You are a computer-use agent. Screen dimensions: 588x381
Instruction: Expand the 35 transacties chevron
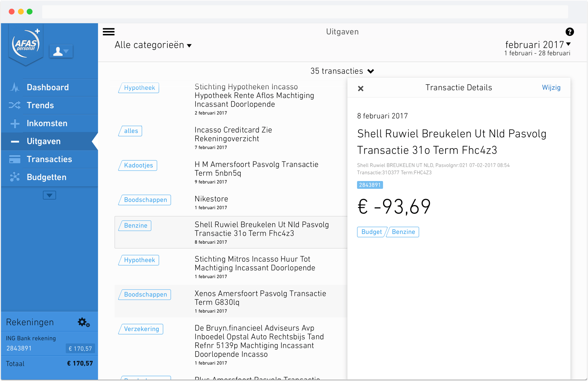[x=371, y=71]
